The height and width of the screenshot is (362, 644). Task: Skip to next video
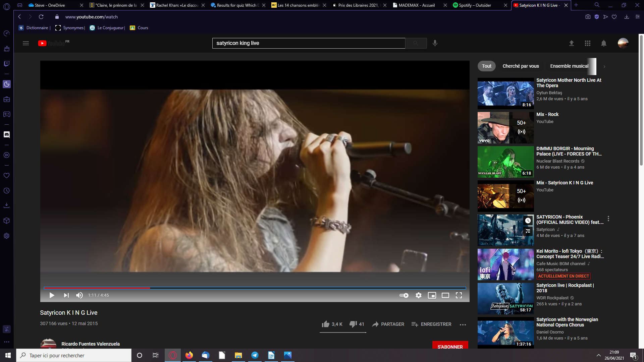point(66,295)
